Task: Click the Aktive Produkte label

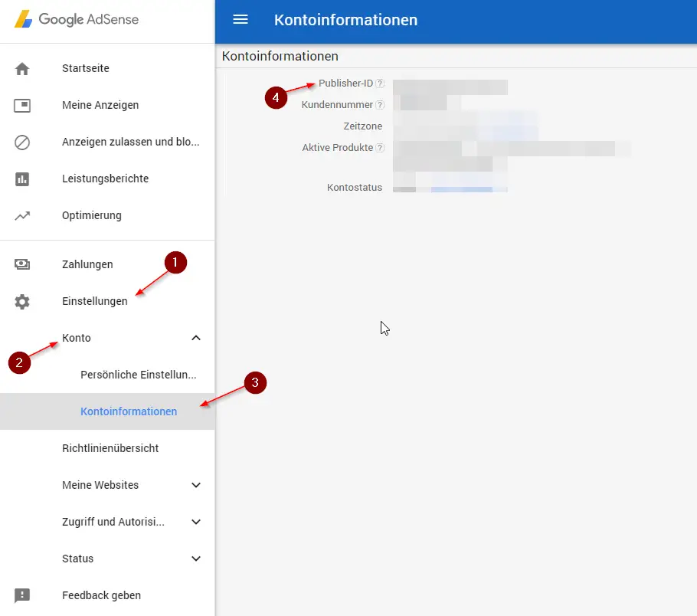Action: [x=338, y=148]
